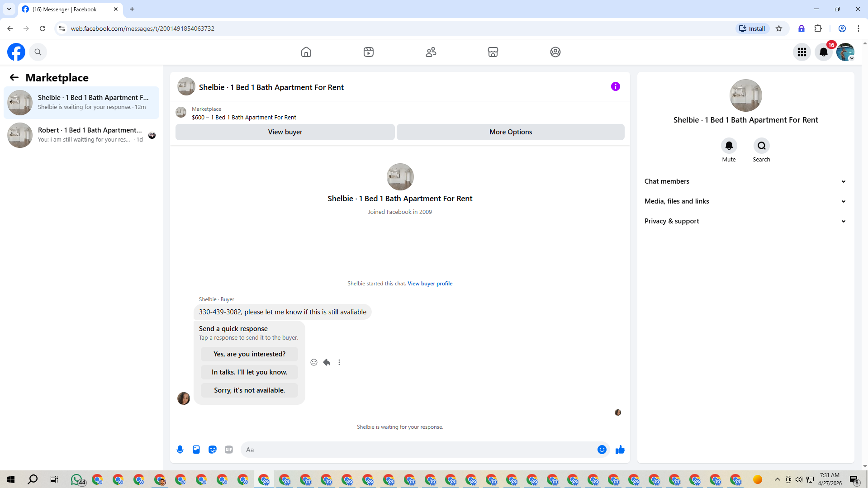Send quick response 'In talks. I'll let you know.'
868x488 pixels.
click(x=249, y=372)
